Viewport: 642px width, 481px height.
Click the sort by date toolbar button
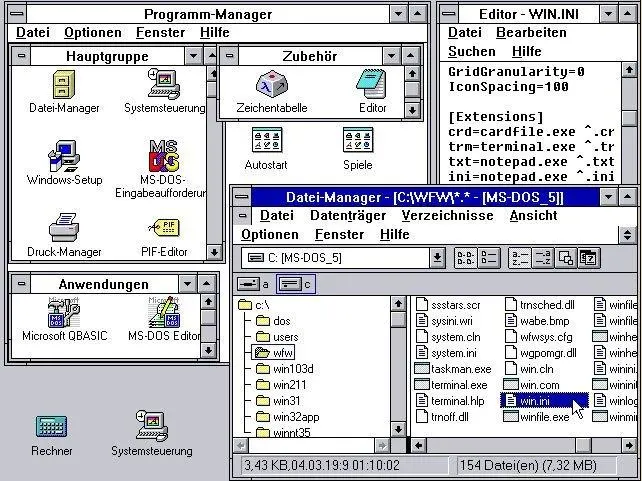pyautogui.click(x=589, y=258)
